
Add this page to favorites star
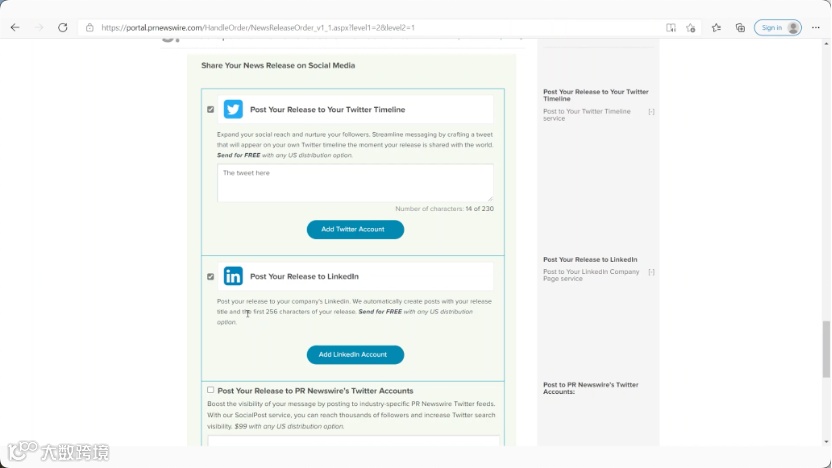point(690,28)
